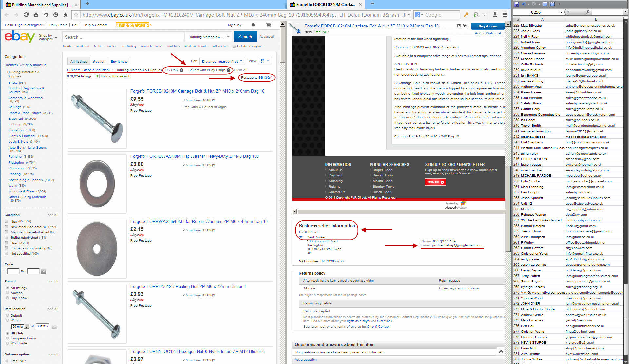
Task: Open eBay notifications bell
Action: click(x=253, y=25)
